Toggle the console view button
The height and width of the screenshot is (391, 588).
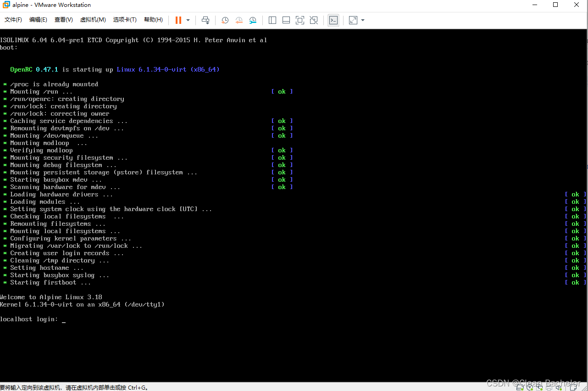(333, 20)
